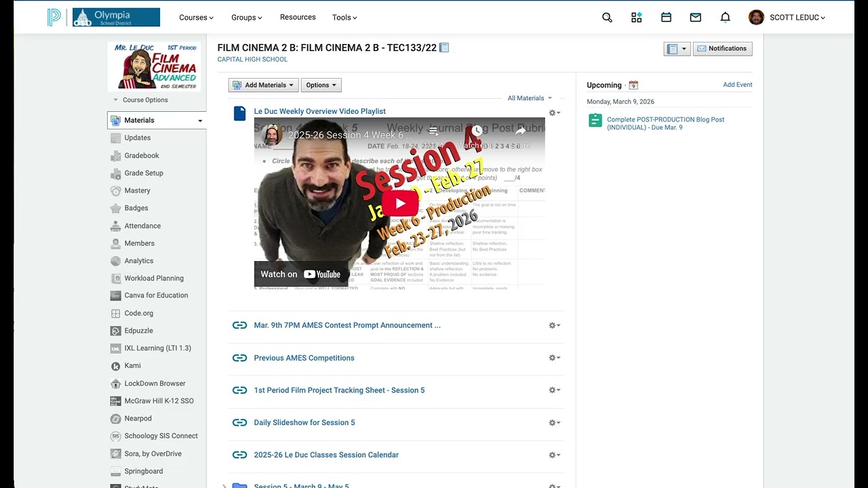The height and width of the screenshot is (488, 868).
Task: Open the Resources menu item
Action: [298, 17]
